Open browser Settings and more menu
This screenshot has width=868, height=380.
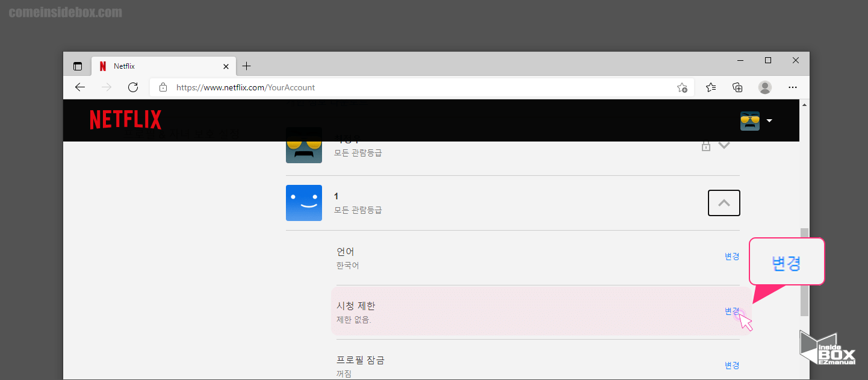pyautogui.click(x=793, y=87)
